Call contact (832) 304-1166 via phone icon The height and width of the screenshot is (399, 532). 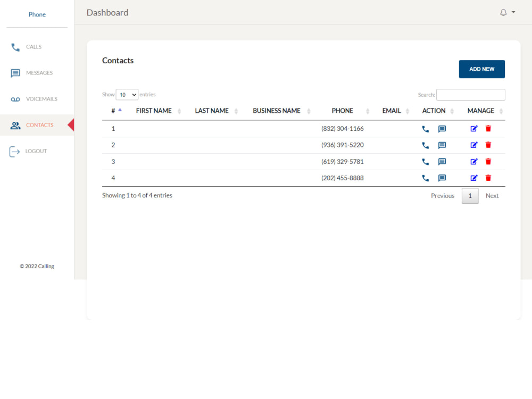tap(426, 129)
